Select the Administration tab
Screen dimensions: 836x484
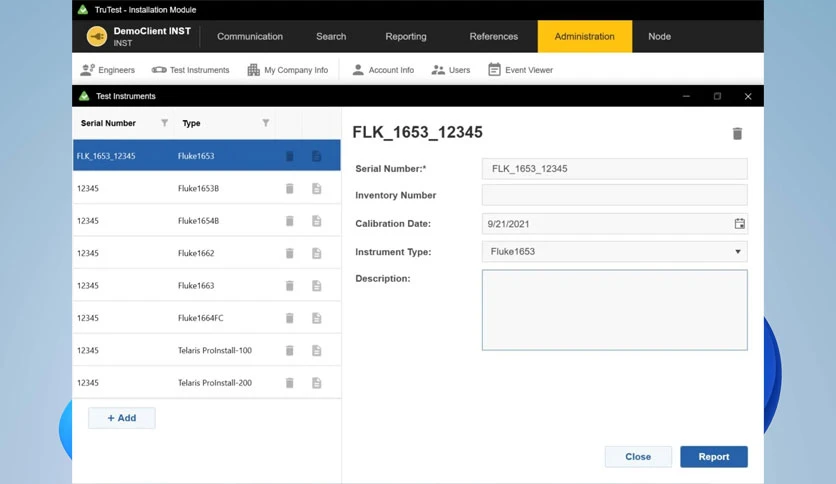(x=584, y=36)
